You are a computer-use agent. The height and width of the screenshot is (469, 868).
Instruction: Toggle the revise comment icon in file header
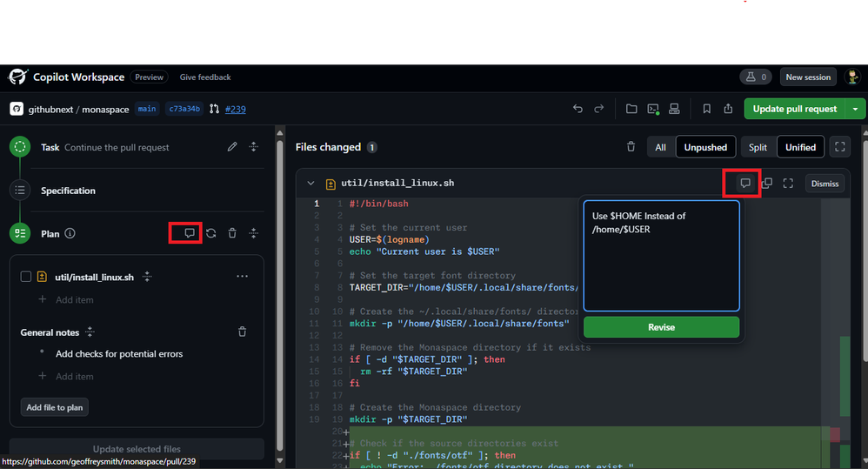(x=745, y=183)
